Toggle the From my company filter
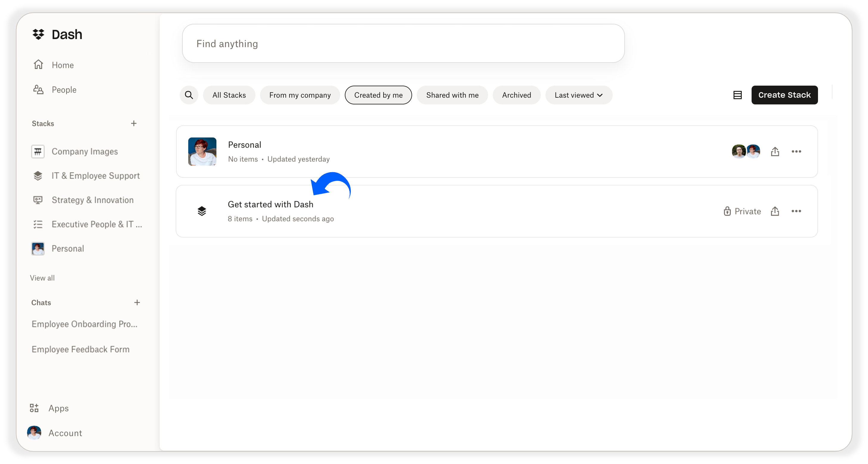 tap(300, 95)
